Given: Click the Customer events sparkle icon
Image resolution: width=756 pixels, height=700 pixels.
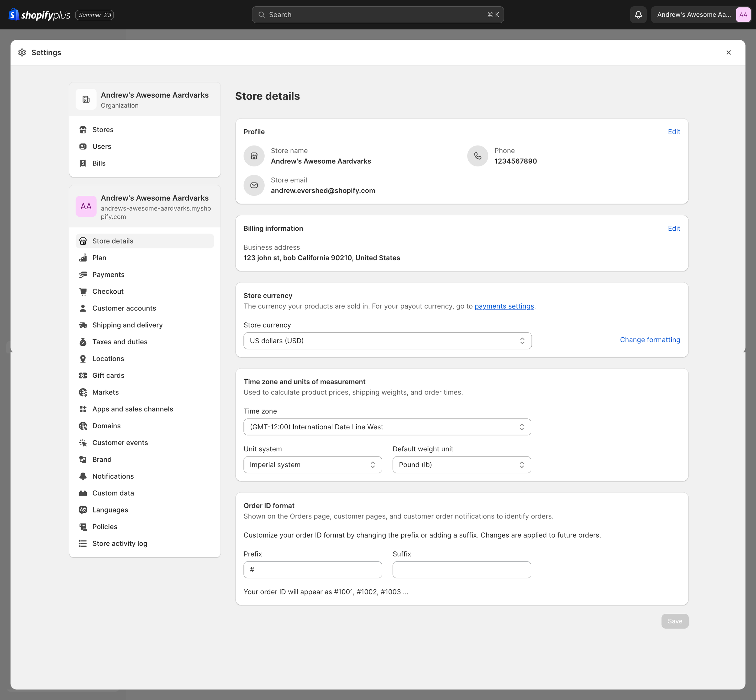Looking at the screenshot, I should (x=83, y=443).
